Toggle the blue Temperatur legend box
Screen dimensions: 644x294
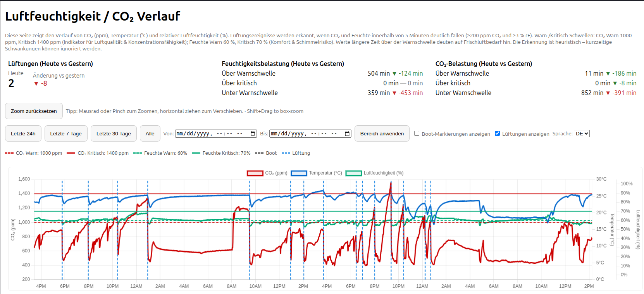(x=299, y=173)
